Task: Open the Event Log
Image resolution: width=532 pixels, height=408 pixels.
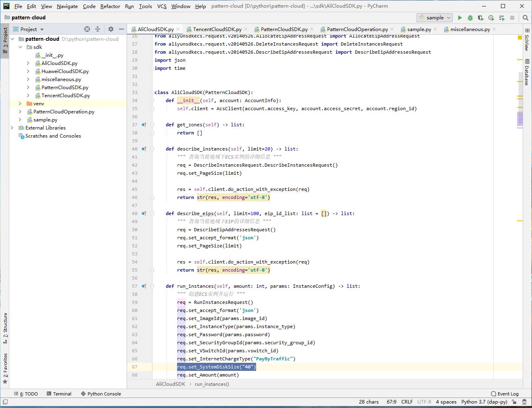Action: click(x=505, y=394)
